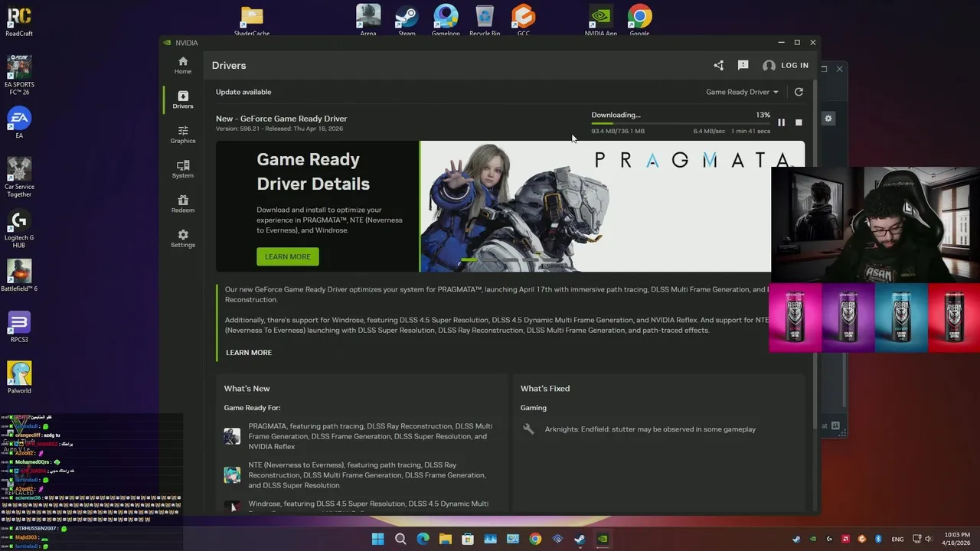
Task: Click the driver download progress bar
Action: pyautogui.click(x=681, y=123)
